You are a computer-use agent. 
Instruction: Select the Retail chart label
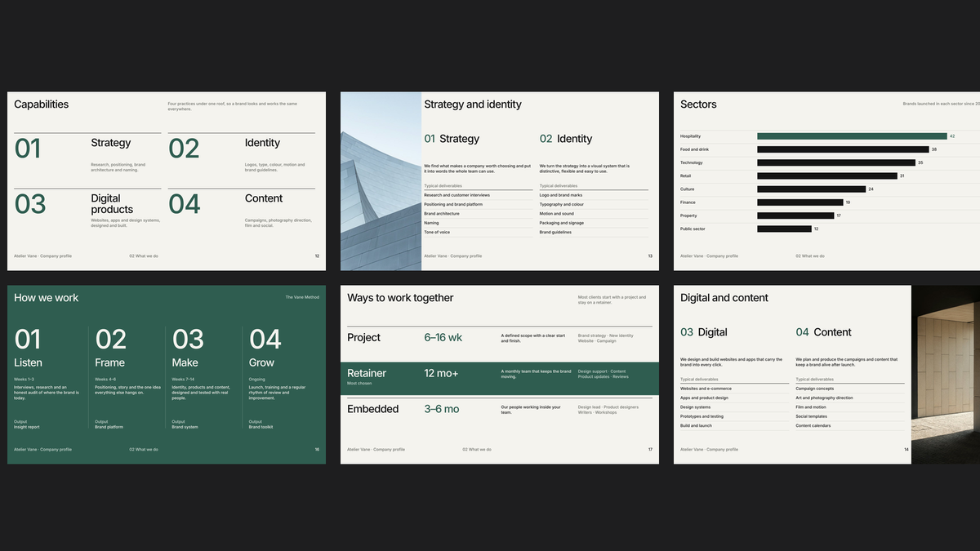686,176
